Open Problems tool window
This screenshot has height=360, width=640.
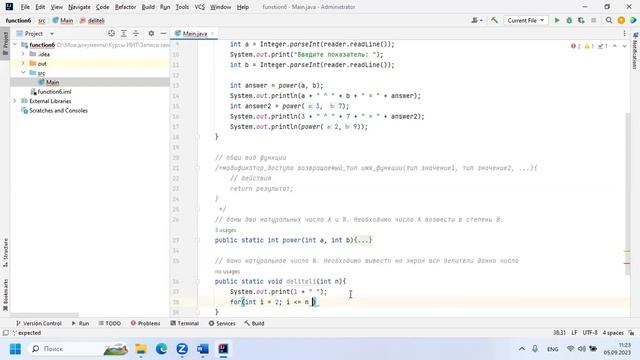pyautogui.click(x=145, y=323)
